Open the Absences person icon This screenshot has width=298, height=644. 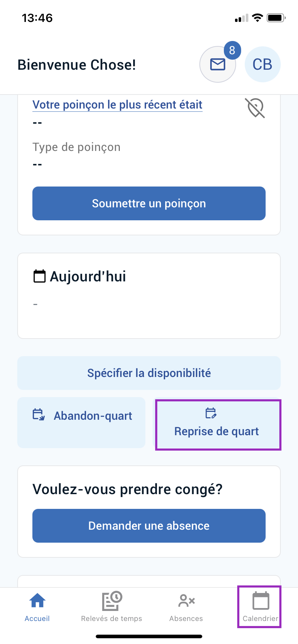(x=186, y=601)
